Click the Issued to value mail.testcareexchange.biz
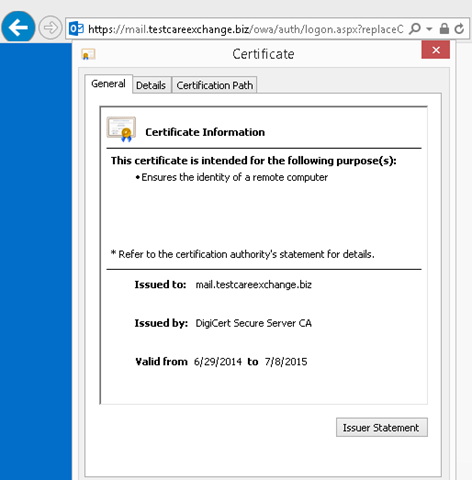 (254, 285)
